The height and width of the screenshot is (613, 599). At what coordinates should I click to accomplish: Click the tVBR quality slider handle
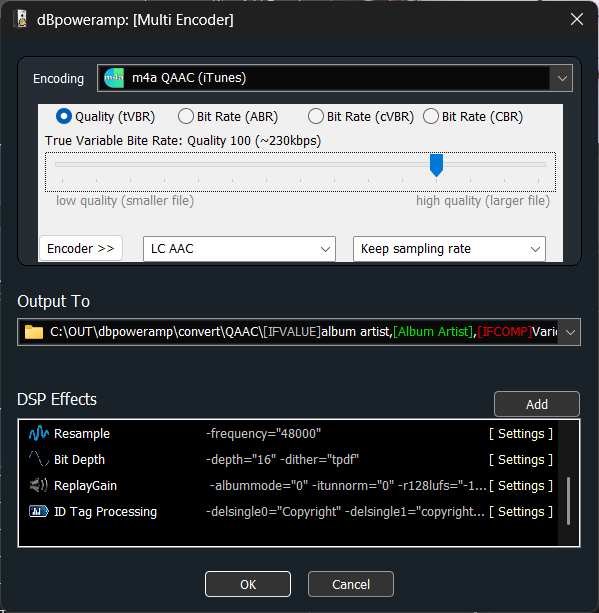pyautogui.click(x=436, y=165)
